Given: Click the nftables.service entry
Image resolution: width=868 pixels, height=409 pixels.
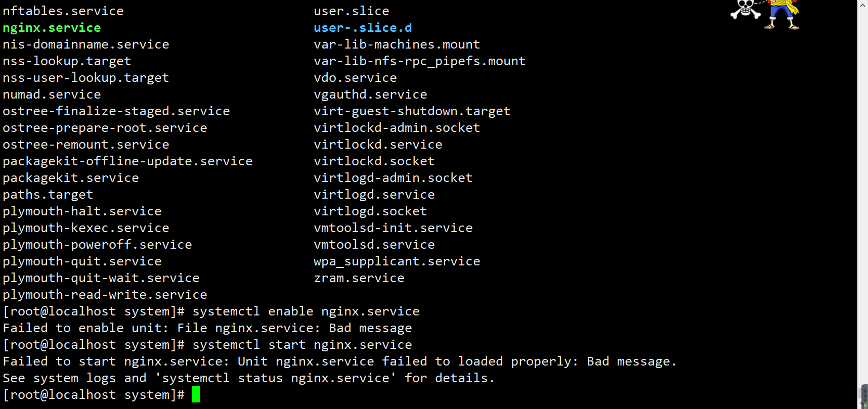Looking at the screenshot, I should [x=63, y=11].
